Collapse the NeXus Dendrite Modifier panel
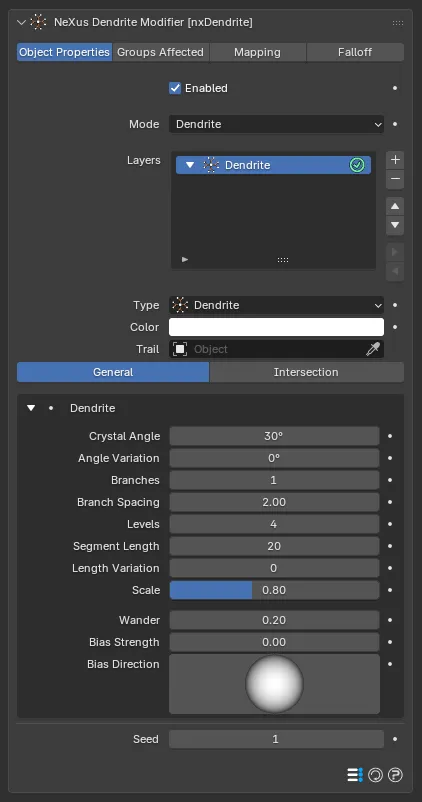Image resolution: width=422 pixels, height=802 pixels. coord(21,23)
